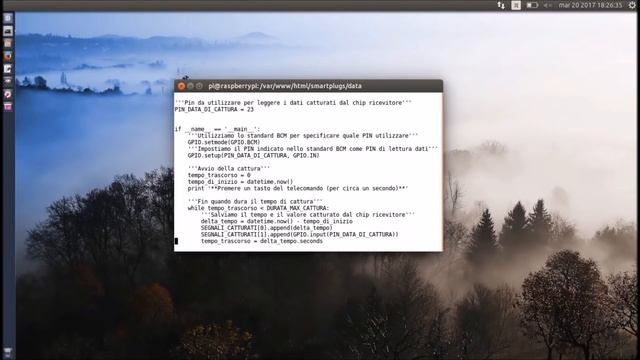Viewport: 640px width, 360px height.
Task: Click 'delta_tempo = datetime.now() - tempo_di_inizio' line
Action: click(x=277, y=221)
